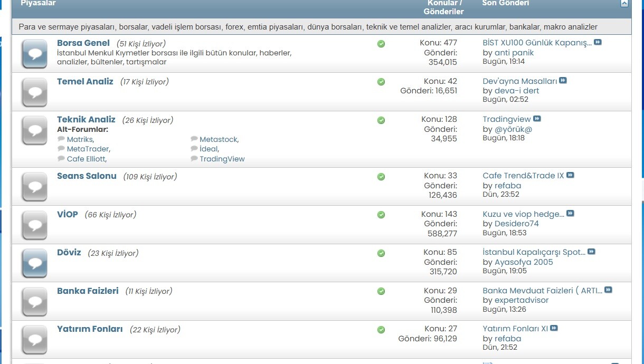Click green check icon in Seans Salonu row
This screenshot has width=644, height=364.
381,177
